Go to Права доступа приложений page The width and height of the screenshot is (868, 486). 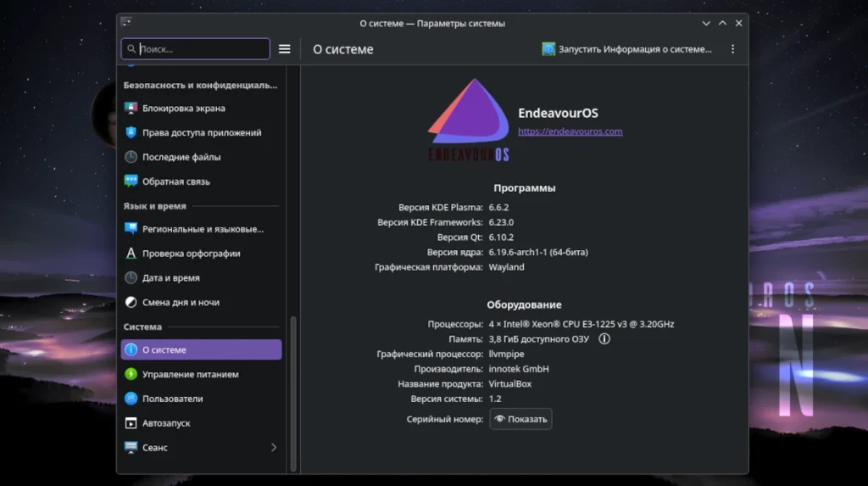(x=201, y=132)
